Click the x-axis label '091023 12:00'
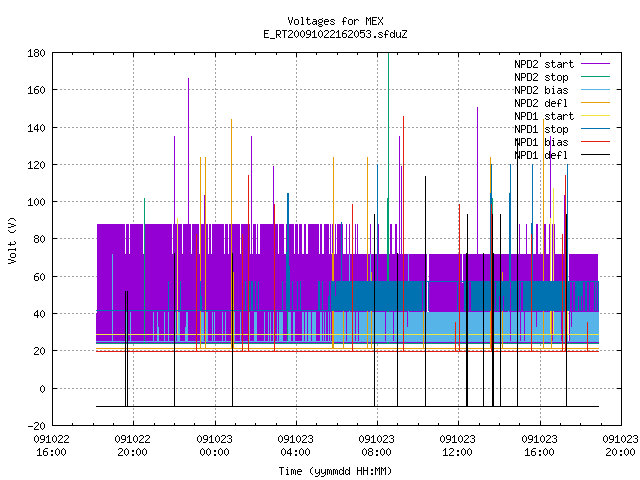Image resolution: width=640 pixels, height=480 pixels. (457, 446)
